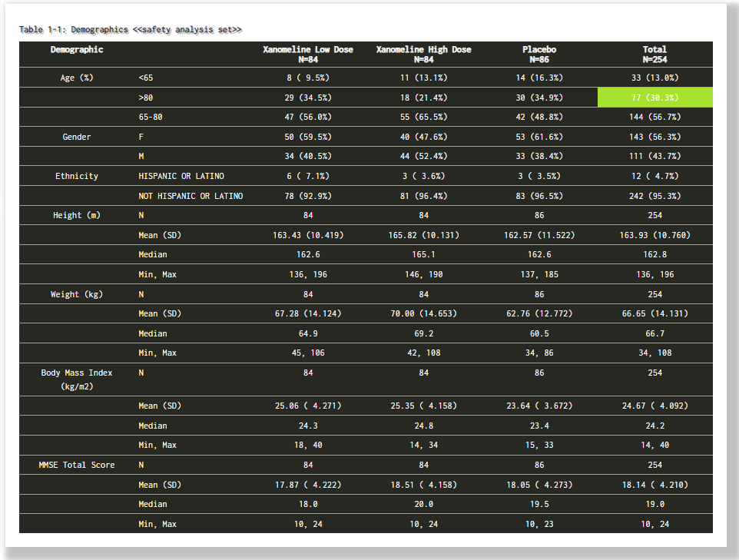Viewport: 739px width, 560px height.
Task: Click weight mean '70.00 (14.653)'
Action: pos(423,313)
